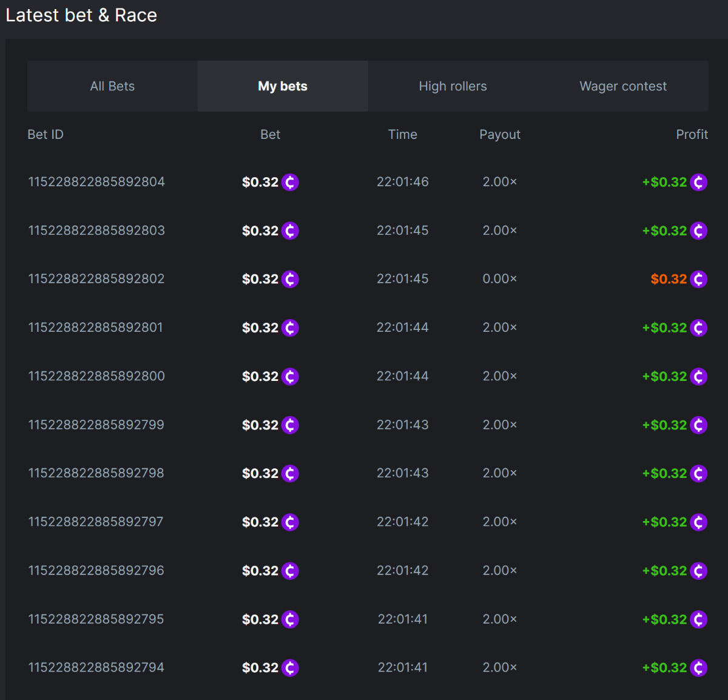Open bet ID 115228822885892799
The width and height of the screenshot is (728, 700).
coord(96,425)
